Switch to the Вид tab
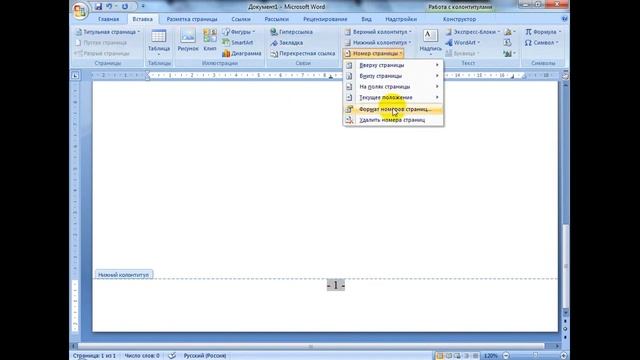This screenshot has height=360, width=640. (366, 19)
